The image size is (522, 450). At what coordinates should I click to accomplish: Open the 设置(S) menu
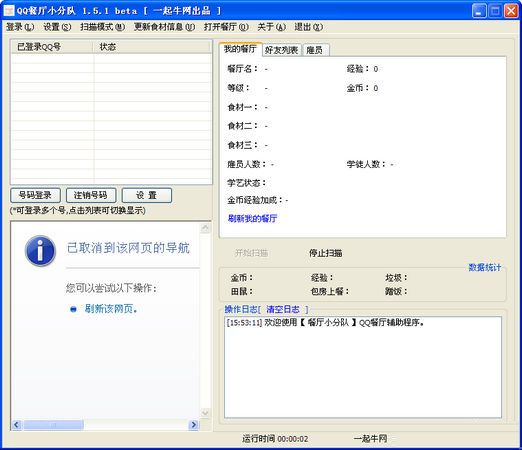[x=57, y=27]
